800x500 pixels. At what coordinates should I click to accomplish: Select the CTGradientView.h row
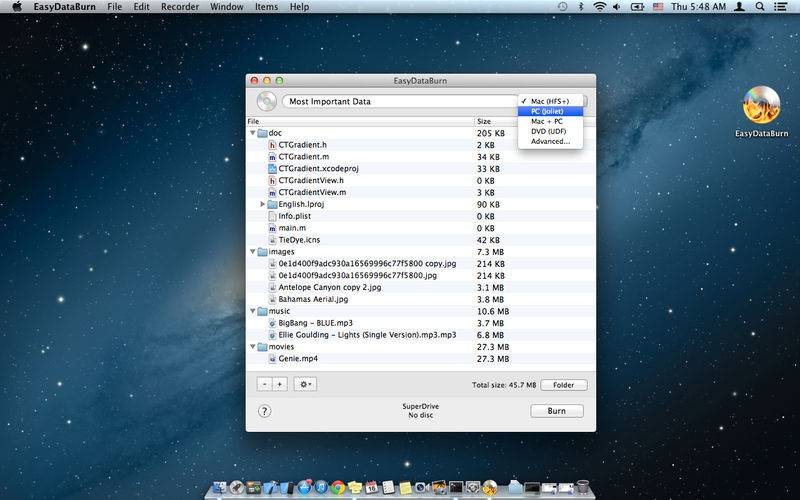(x=420, y=181)
